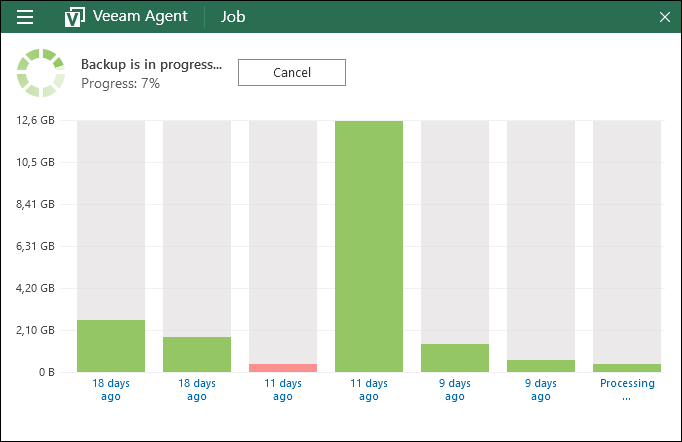The height and width of the screenshot is (442, 682).
Task: Open first '18 days ago' label link
Action: click(111, 390)
